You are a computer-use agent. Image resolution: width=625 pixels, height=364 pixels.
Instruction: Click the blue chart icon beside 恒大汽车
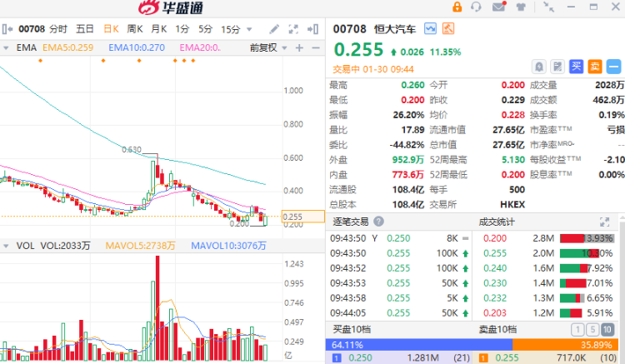(430, 28)
